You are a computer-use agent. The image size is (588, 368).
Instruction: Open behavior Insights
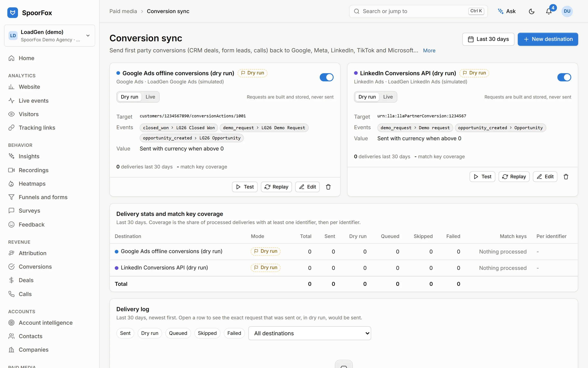[x=50, y=156]
